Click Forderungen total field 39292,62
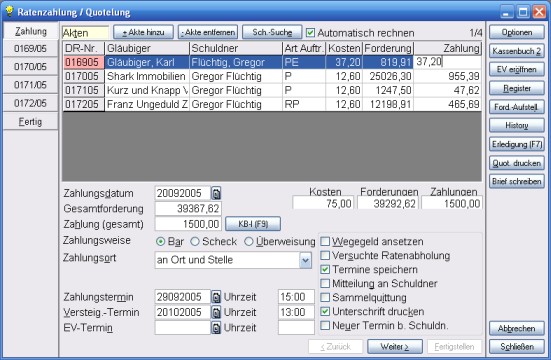551x360 pixels. [x=388, y=203]
